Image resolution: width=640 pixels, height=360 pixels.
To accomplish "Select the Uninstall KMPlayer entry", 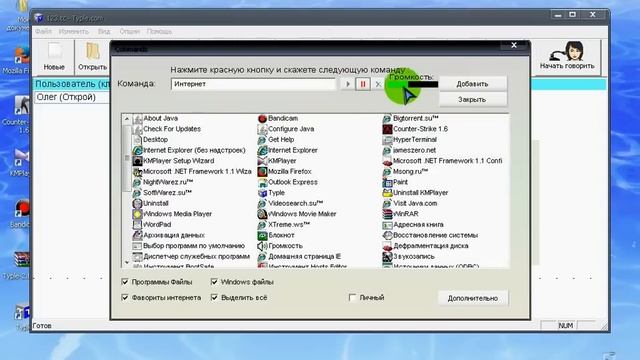I will [415, 193].
